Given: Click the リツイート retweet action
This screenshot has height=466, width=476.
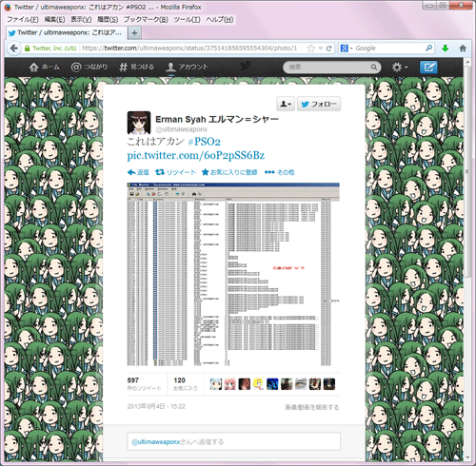Looking at the screenshot, I should coord(175,172).
